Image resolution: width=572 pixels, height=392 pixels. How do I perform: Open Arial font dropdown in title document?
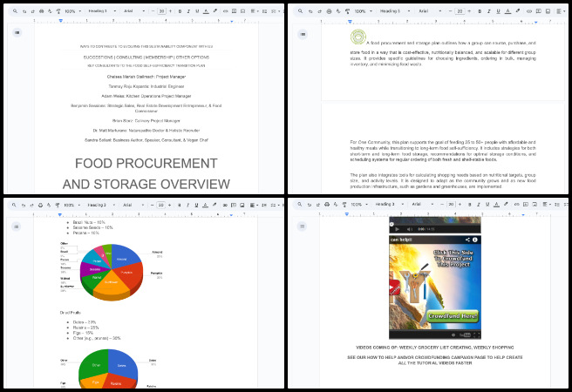134,11
